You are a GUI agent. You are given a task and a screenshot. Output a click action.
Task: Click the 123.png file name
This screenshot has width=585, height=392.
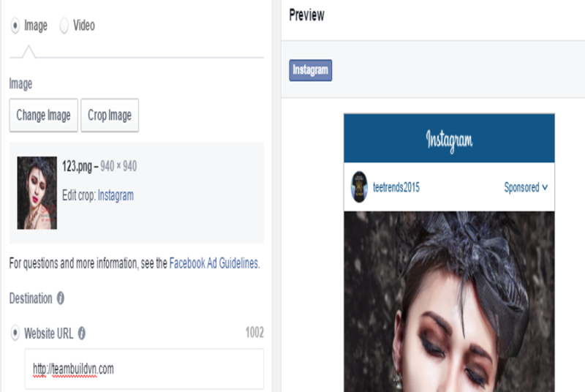[77, 166]
